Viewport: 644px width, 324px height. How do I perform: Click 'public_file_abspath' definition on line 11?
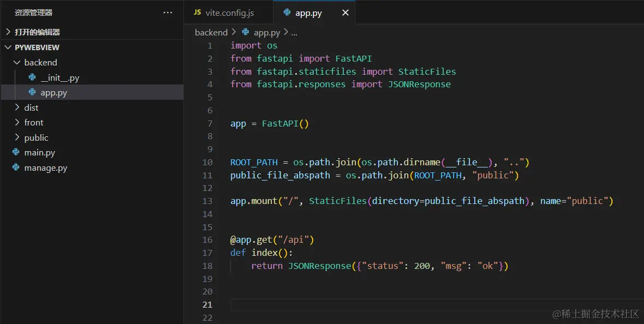(x=280, y=175)
